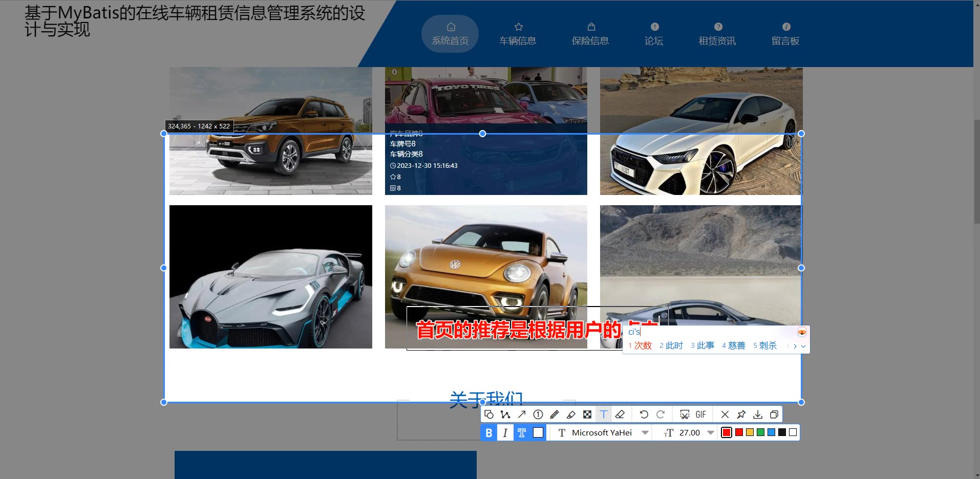Open the 租赁资讯 navigation tab
The width and height of the screenshot is (980, 479).
pos(717,34)
